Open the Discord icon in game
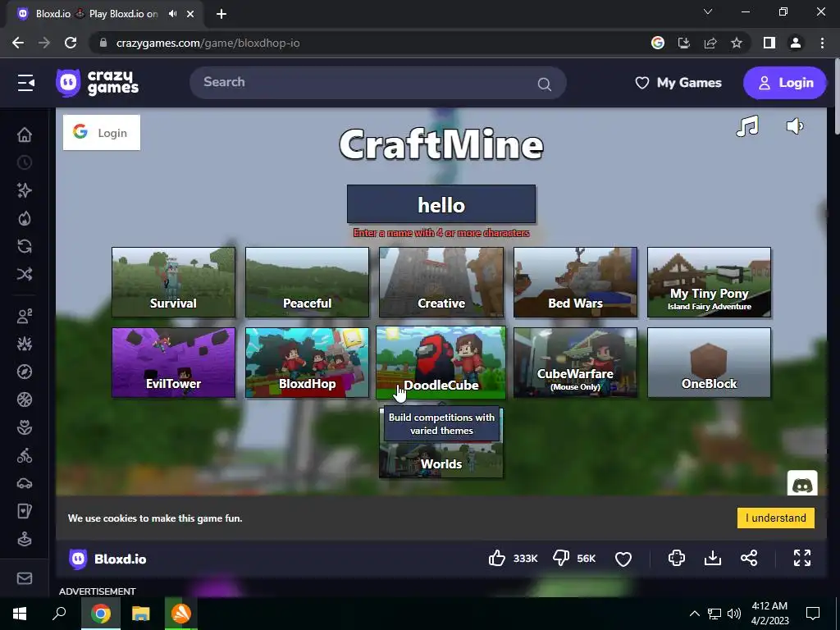Image resolution: width=840 pixels, height=630 pixels. [802, 484]
